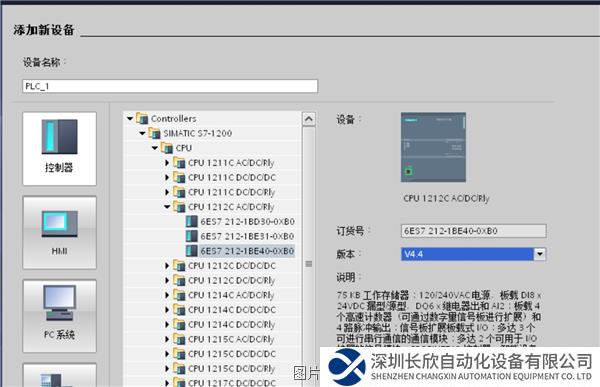Click the CPU 1212C AC/DC/Rly caption under image
This screenshot has height=387, width=600.
pos(446,199)
